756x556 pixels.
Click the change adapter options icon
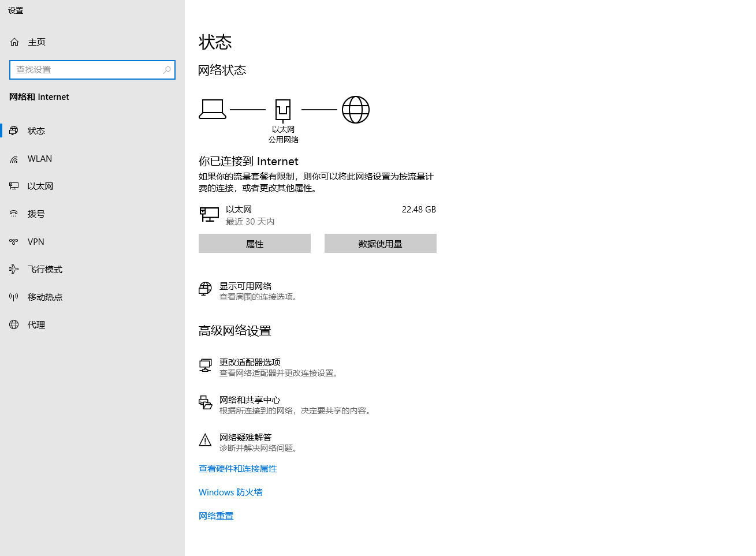205,365
